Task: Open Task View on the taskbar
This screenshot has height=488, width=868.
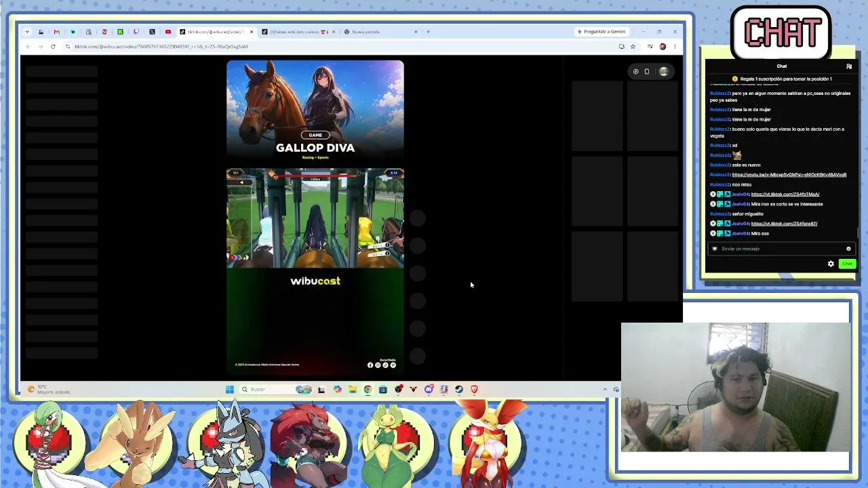Action: (x=321, y=389)
